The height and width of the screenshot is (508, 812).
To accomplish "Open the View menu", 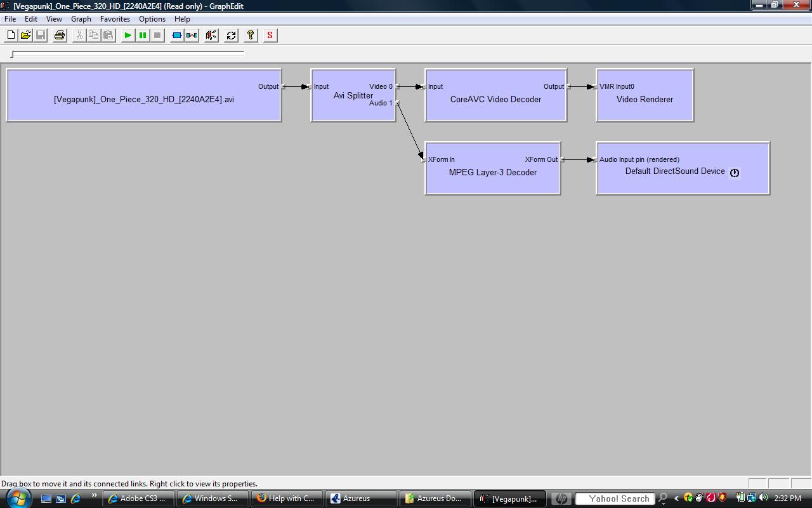I will point(54,19).
